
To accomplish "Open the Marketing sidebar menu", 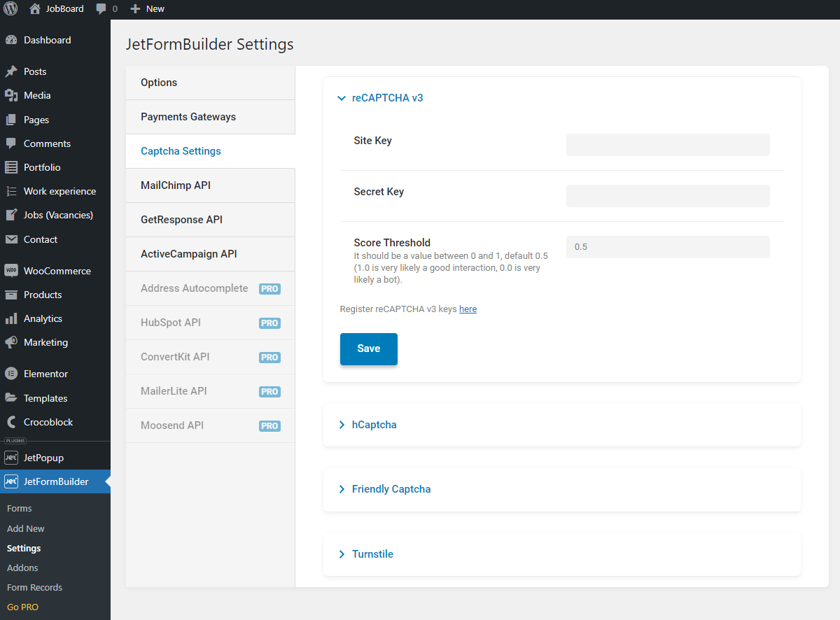I will (x=45, y=342).
